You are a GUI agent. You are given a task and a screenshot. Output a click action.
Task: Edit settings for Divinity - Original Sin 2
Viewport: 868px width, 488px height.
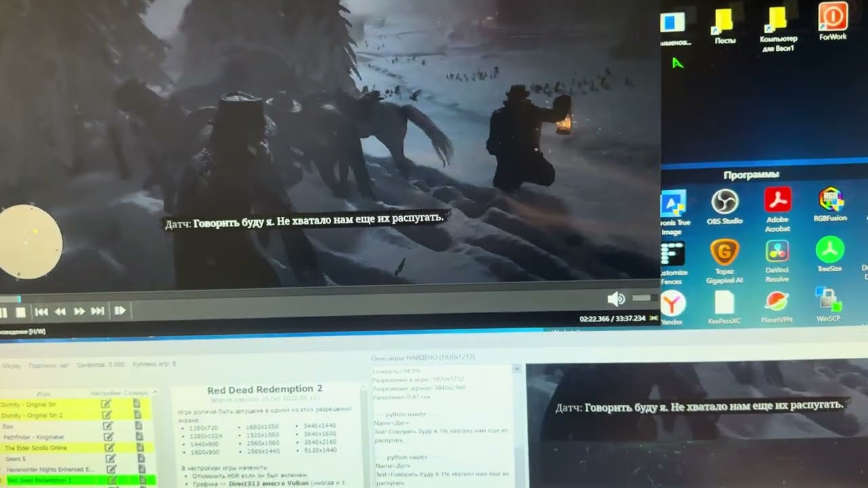point(106,415)
